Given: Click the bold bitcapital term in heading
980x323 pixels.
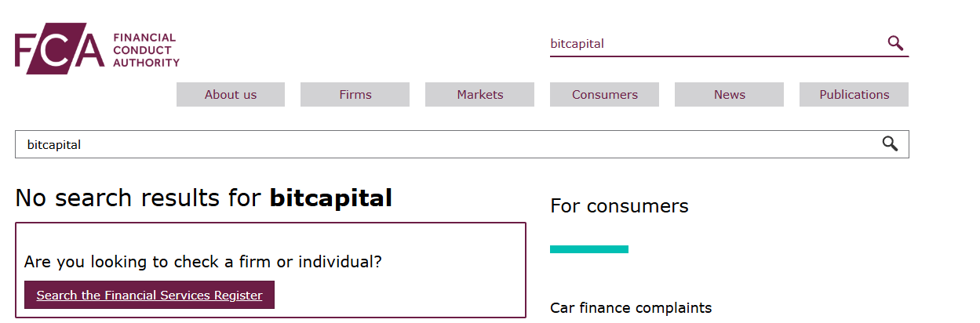Looking at the screenshot, I should 330,198.
